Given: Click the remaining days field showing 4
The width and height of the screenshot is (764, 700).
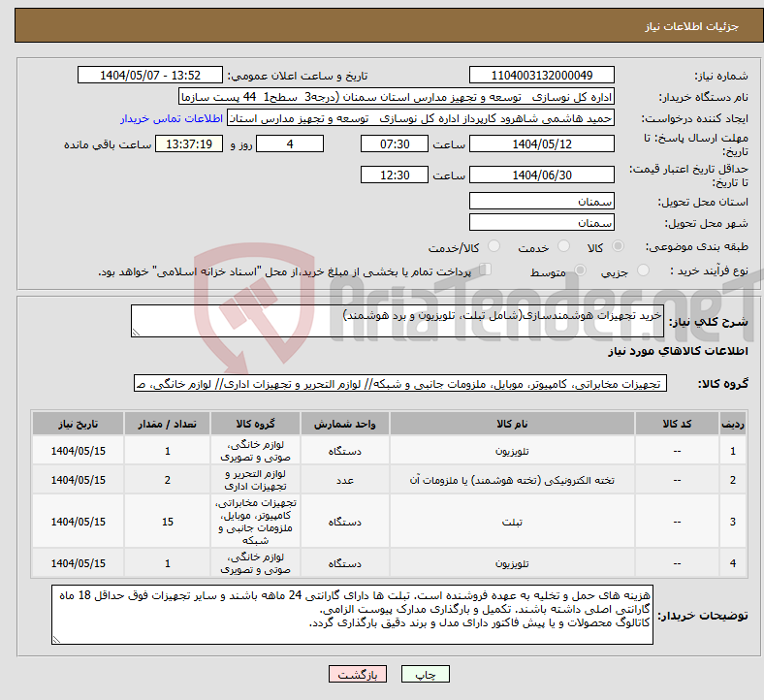Looking at the screenshot, I should click(290, 144).
